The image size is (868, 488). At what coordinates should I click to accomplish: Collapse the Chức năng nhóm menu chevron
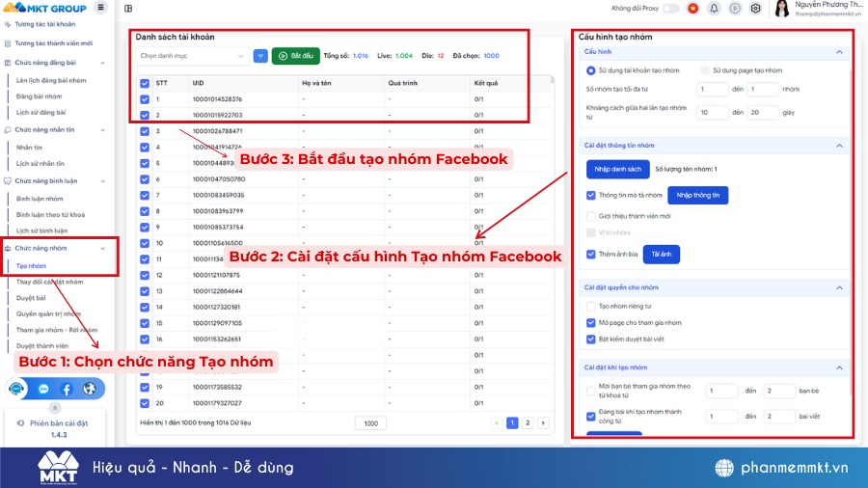[102, 249]
